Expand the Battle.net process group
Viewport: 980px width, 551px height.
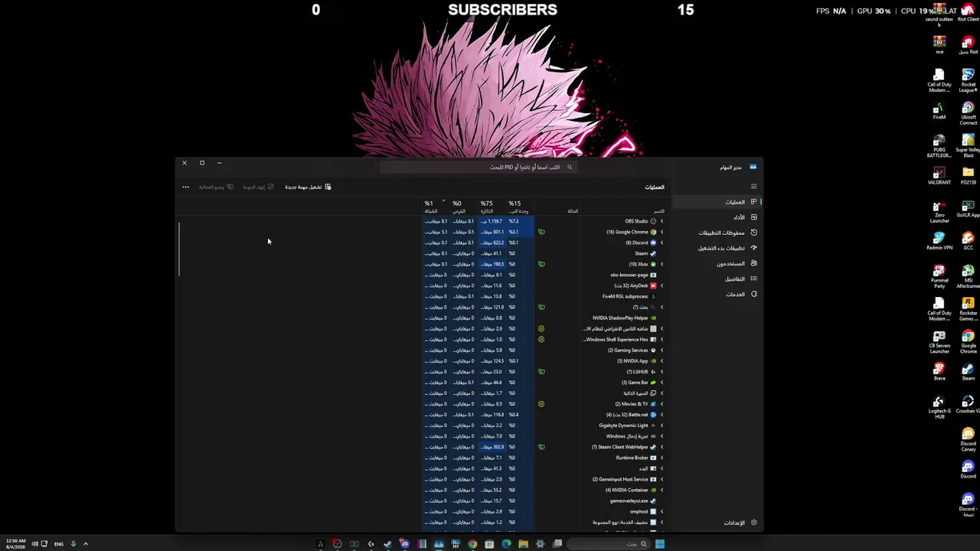click(662, 414)
